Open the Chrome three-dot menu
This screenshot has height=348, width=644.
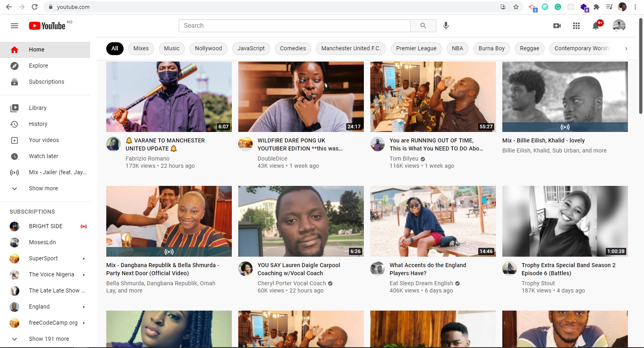636,7
